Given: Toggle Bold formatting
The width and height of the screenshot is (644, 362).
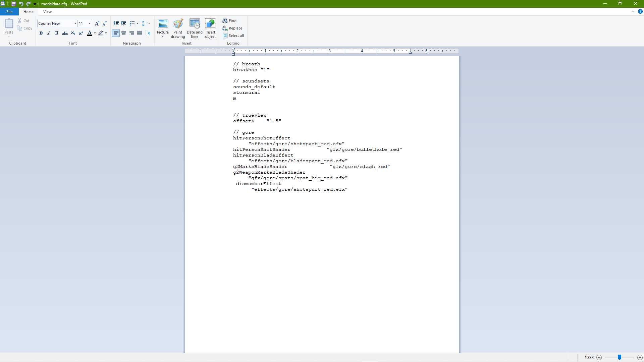Looking at the screenshot, I should pyautogui.click(x=41, y=33).
